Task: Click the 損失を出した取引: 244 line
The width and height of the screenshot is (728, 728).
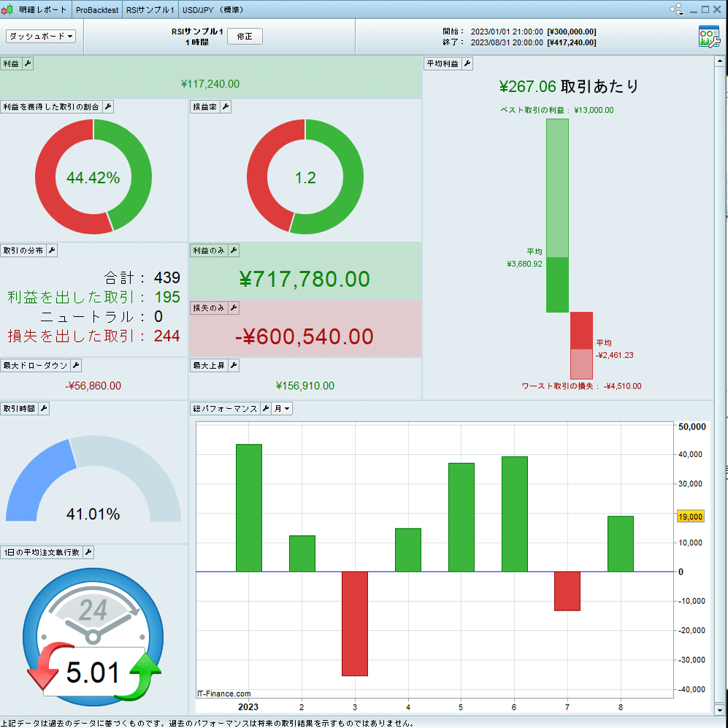Action: pyautogui.click(x=93, y=336)
